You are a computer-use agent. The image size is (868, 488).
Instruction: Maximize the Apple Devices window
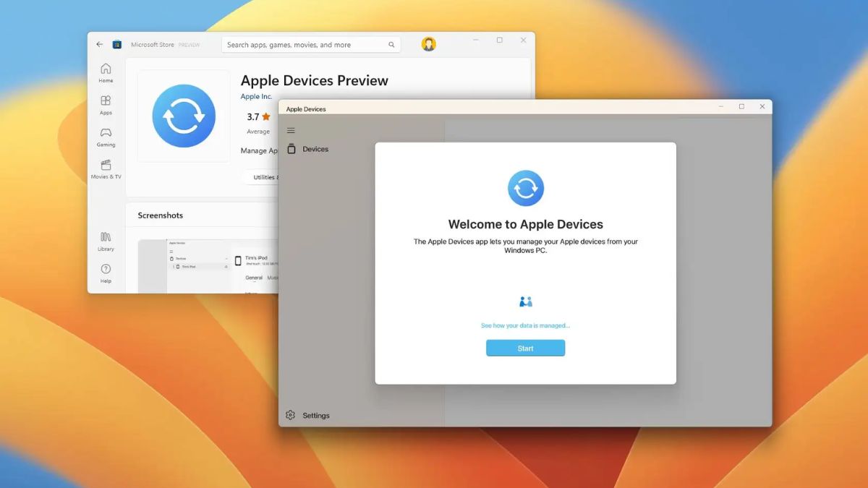(x=741, y=107)
